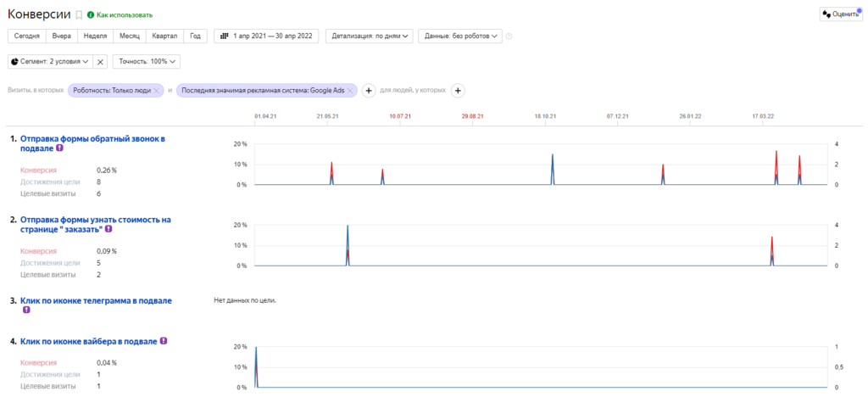Open the date range picker 1 апр 2021 — 30 апр 2022
The height and width of the screenshot is (408, 868).
(x=266, y=36)
